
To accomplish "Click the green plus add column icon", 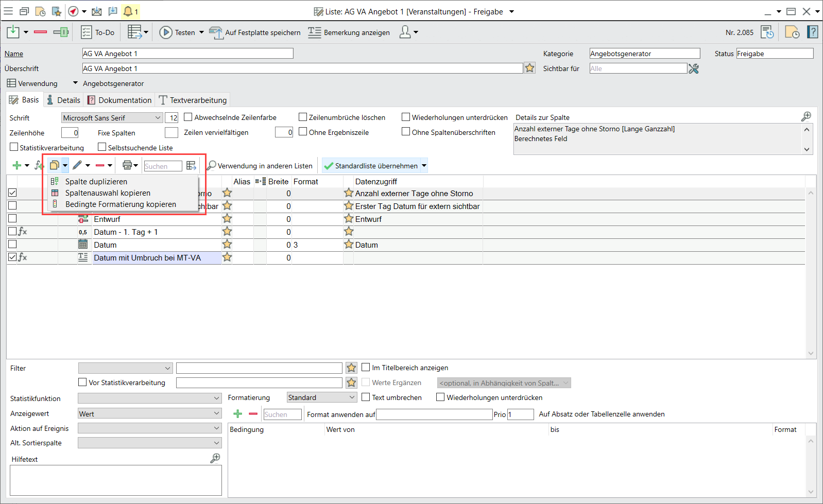I will [x=17, y=165].
